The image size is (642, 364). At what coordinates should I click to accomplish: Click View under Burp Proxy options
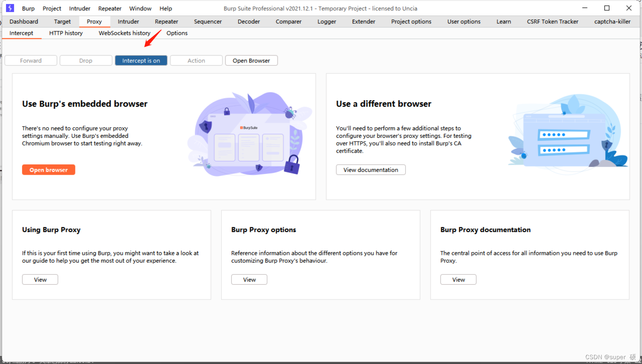click(x=249, y=280)
